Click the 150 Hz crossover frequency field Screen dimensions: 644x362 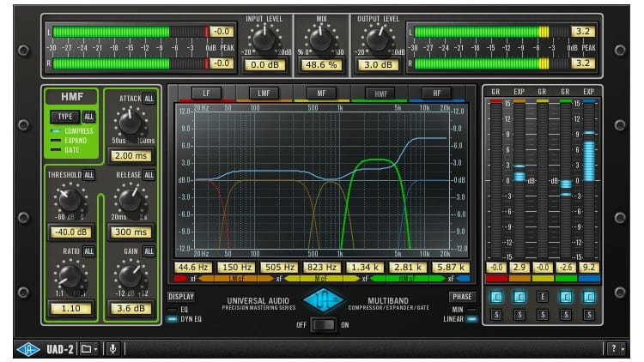236,267
